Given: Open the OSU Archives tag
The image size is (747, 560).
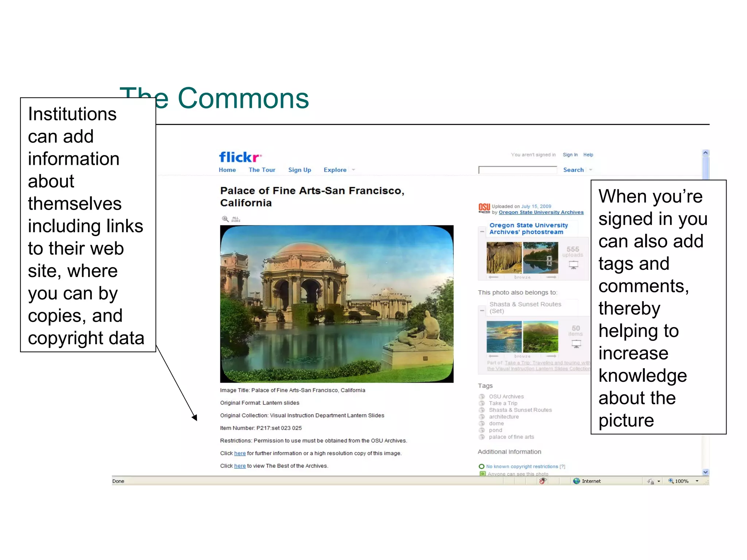Looking at the screenshot, I should tap(506, 396).
